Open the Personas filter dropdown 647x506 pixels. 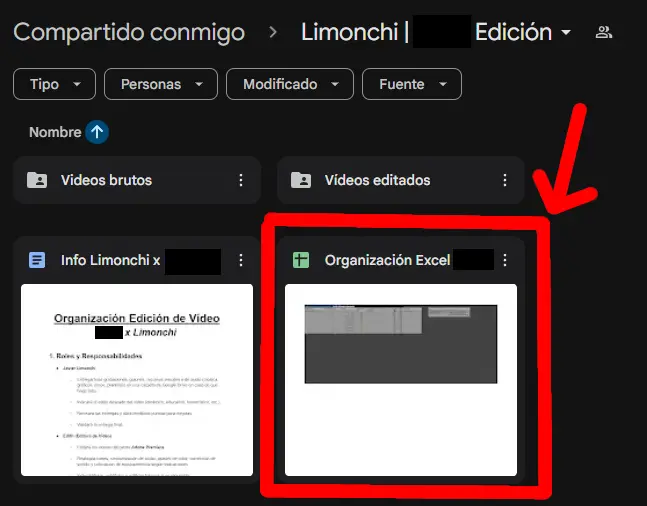160,85
